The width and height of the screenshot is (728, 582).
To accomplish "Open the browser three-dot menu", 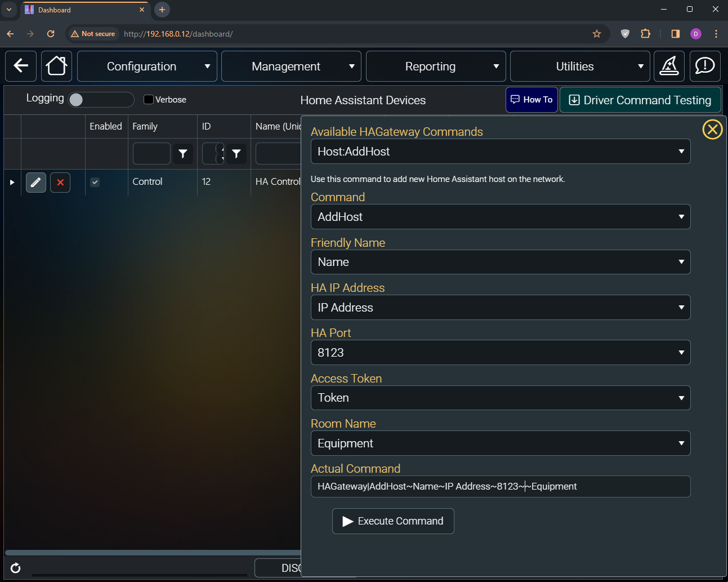I will pyautogui.click(x=716, y=34).
